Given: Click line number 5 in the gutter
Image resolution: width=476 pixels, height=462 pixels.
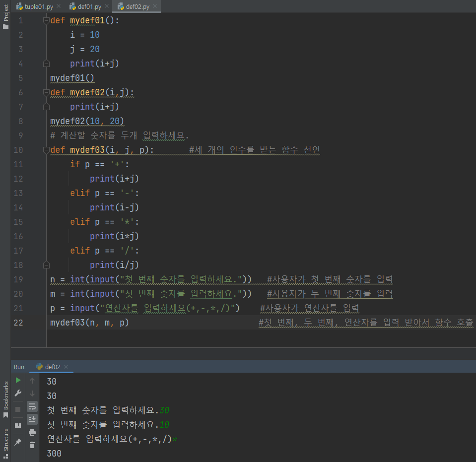Looking at the screenshot, I should [21, 78].
